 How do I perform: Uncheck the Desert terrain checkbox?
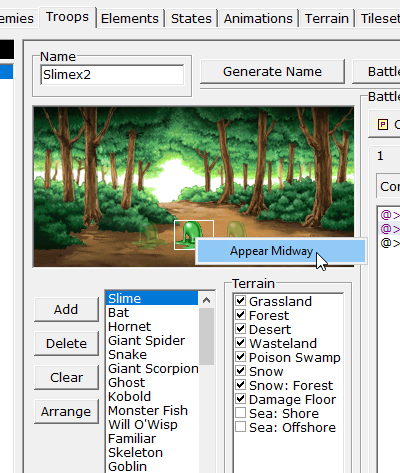coord(240,328)
